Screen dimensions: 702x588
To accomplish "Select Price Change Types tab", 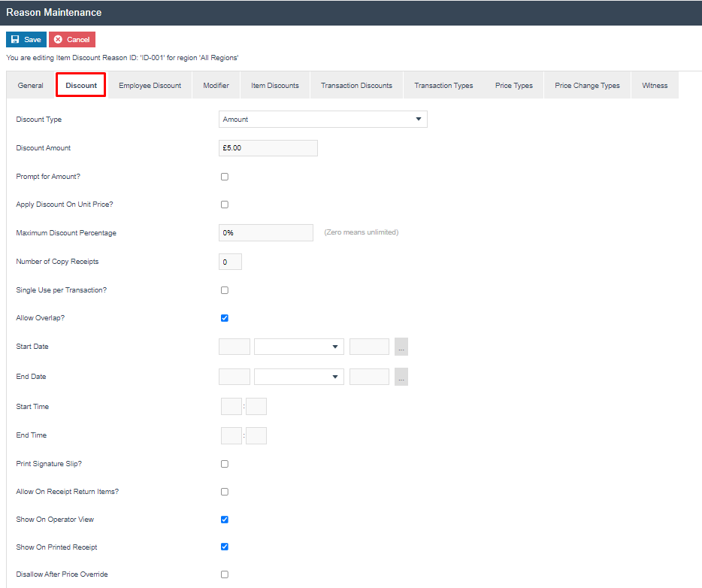I will pyautogui.click(x=588, y=85).
